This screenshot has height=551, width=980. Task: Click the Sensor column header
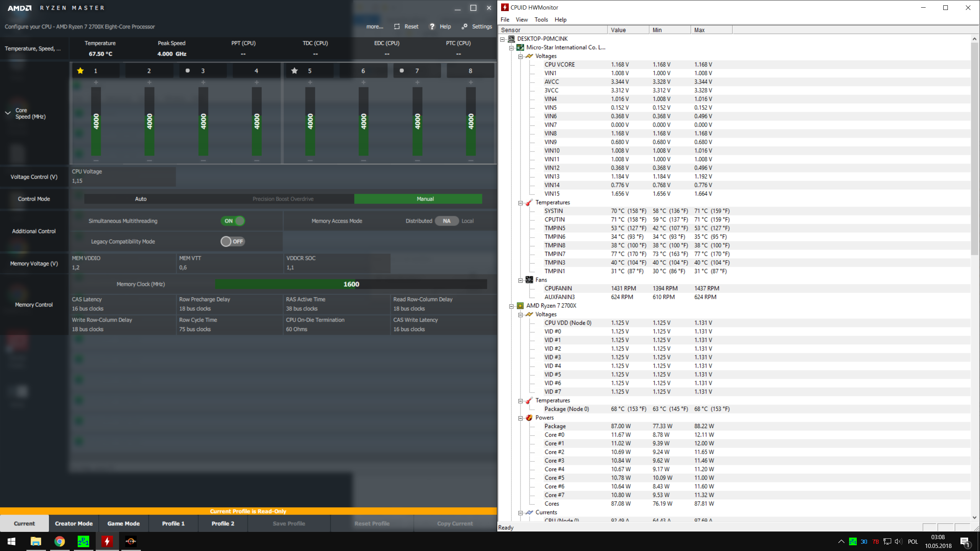click(554, 30)
